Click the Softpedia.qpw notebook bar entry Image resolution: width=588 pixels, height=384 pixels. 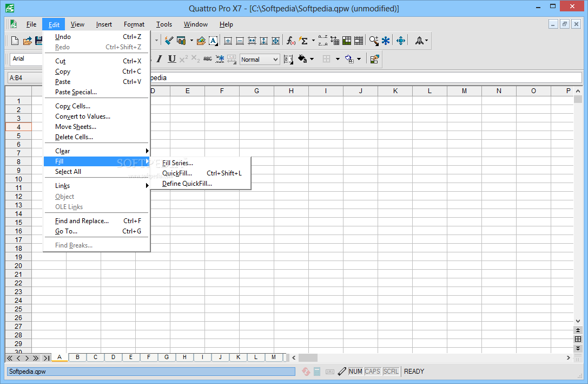tap(151, 372)
